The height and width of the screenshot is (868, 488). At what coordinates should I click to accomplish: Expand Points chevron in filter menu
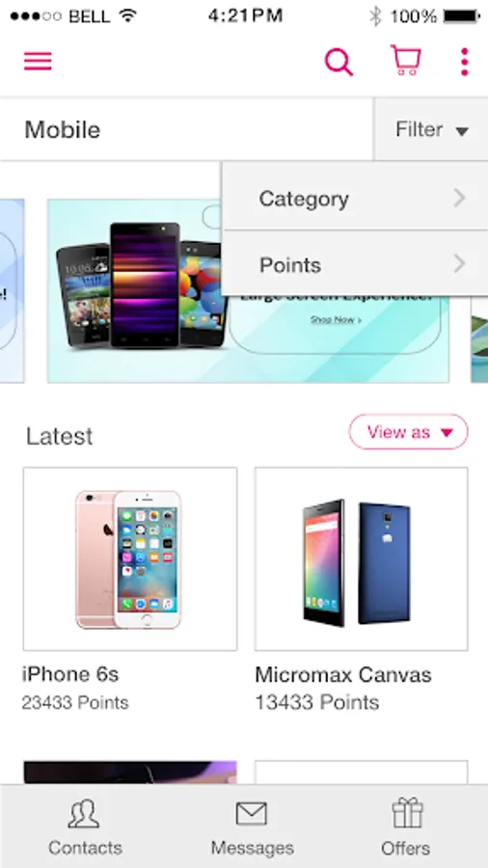[x=459, y=264]
